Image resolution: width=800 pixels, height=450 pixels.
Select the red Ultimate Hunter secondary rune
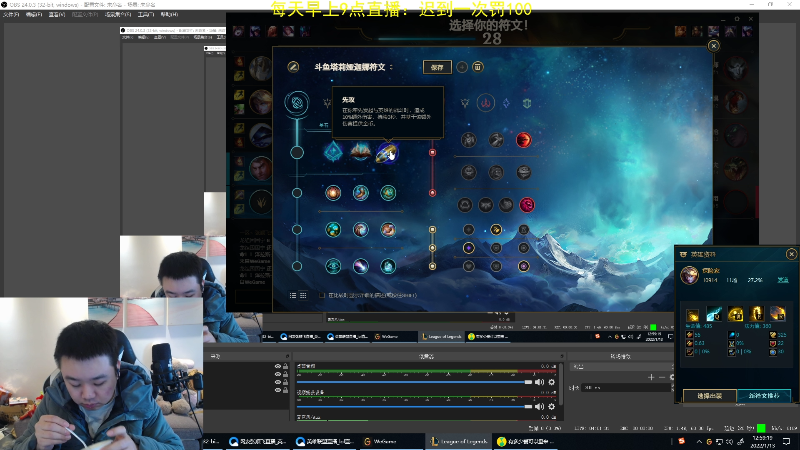527,205
